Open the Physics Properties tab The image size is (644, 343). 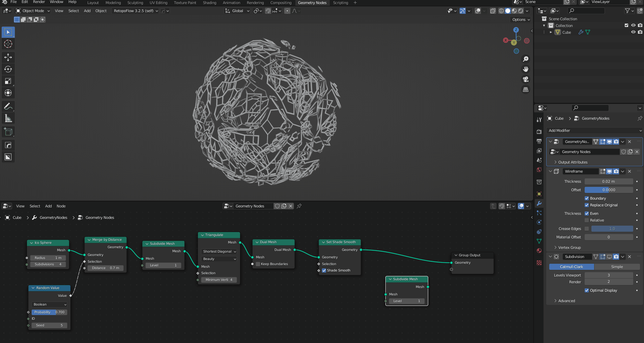tap(539, 222)
